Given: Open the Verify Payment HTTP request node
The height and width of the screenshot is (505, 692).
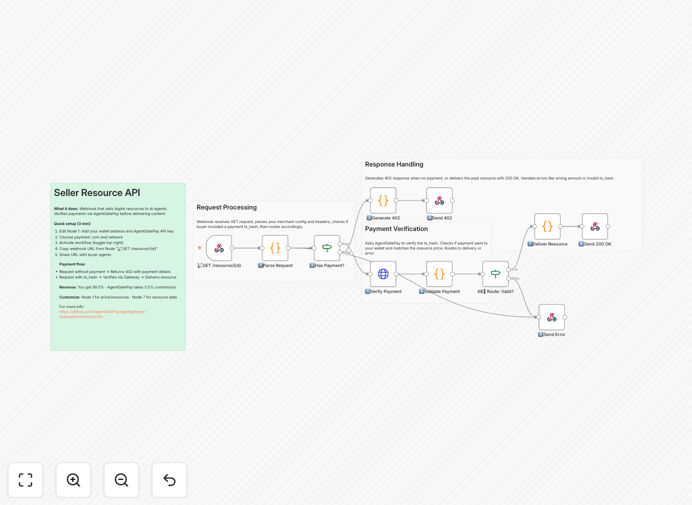Looking at the screenshot, I should (x=383, y=274).
